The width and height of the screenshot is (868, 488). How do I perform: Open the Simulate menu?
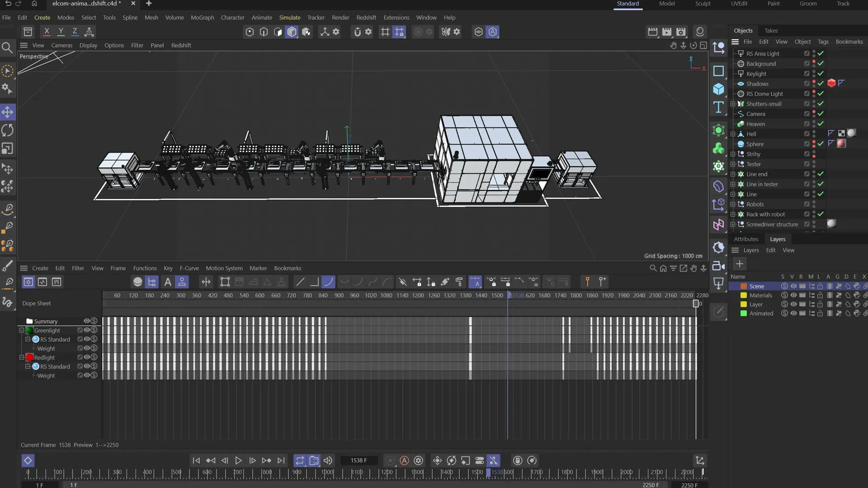(290, 18)
